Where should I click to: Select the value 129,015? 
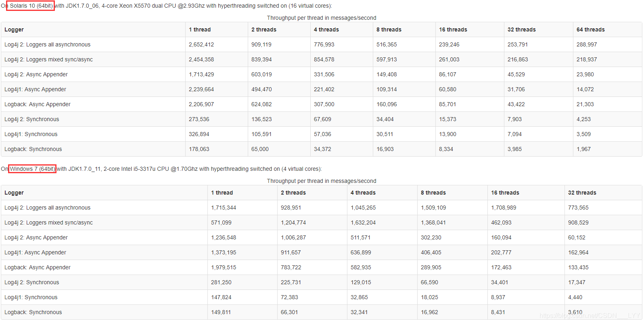(x=361, y=282)
